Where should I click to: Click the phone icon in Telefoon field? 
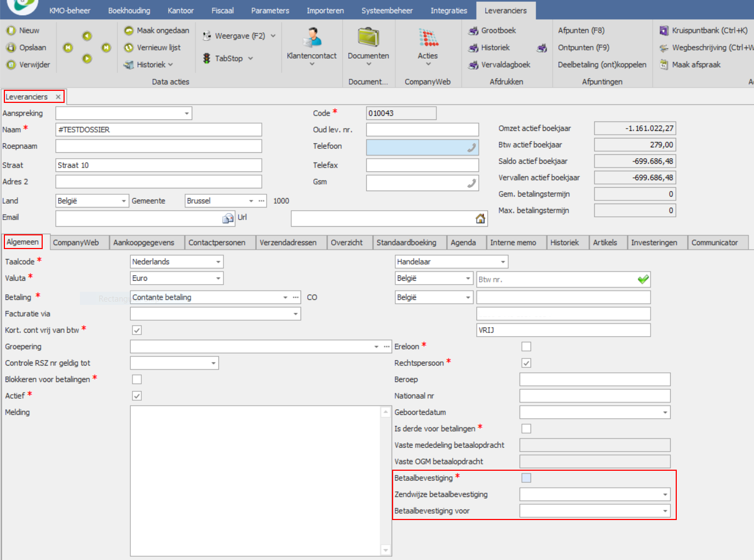point(471,148)
